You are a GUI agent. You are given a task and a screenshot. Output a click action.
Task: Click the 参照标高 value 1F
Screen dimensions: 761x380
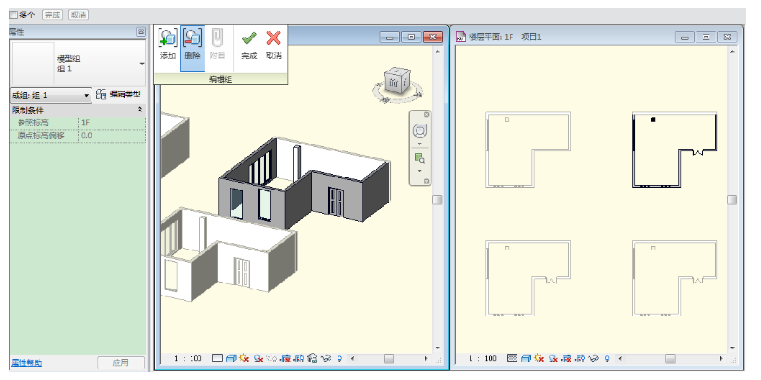[x=112, y=123]
